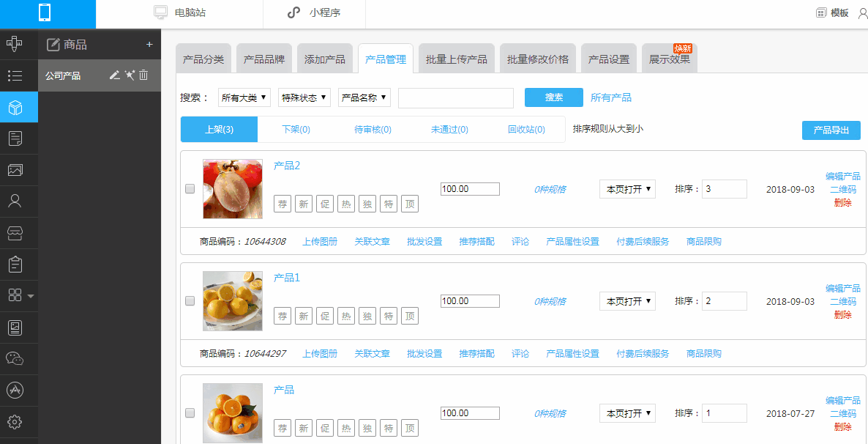Screen dimensions: 868x444
Task: Open the member user icon in sidebar
Action: 15,201
